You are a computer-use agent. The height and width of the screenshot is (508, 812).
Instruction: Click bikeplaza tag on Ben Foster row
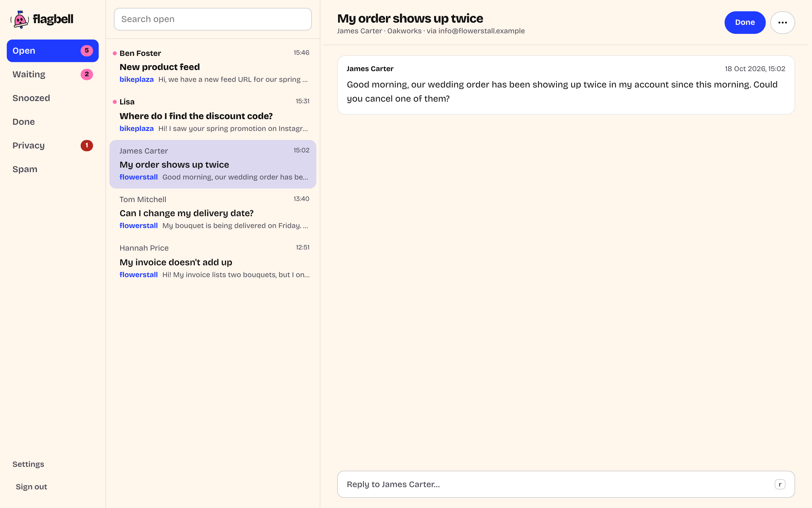click(136, 79)
